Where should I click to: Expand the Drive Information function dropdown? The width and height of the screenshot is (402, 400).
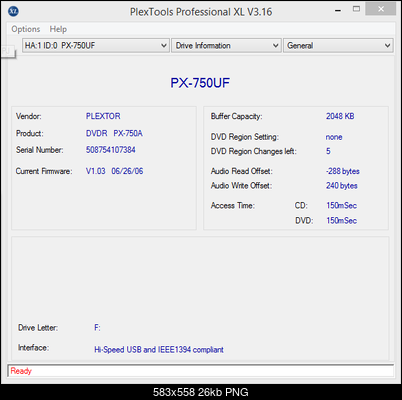point(226,45)
